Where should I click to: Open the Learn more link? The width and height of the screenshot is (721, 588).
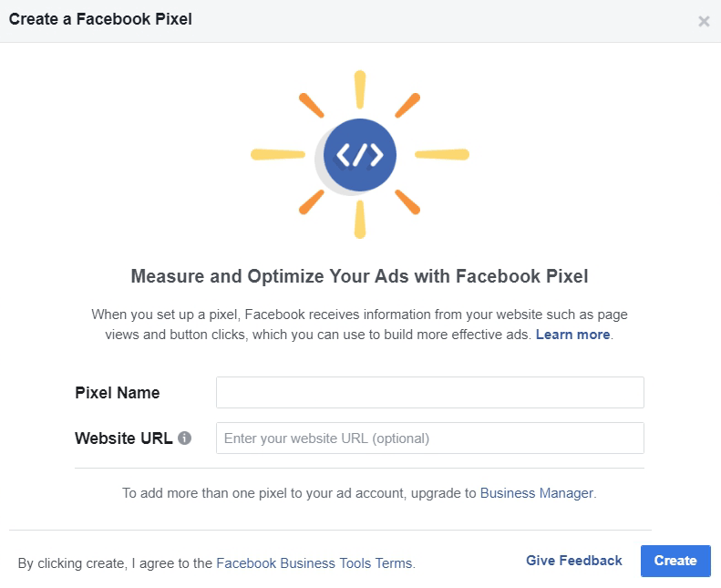tap(572, 335)
